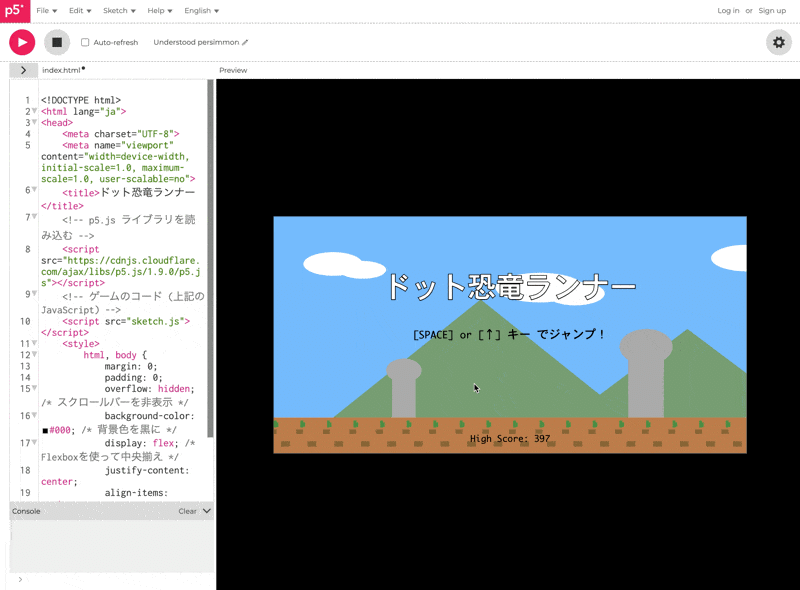Open the Help dropdown menu
The height and width of the screenshot is (590, 800).
tap(159, 11)
